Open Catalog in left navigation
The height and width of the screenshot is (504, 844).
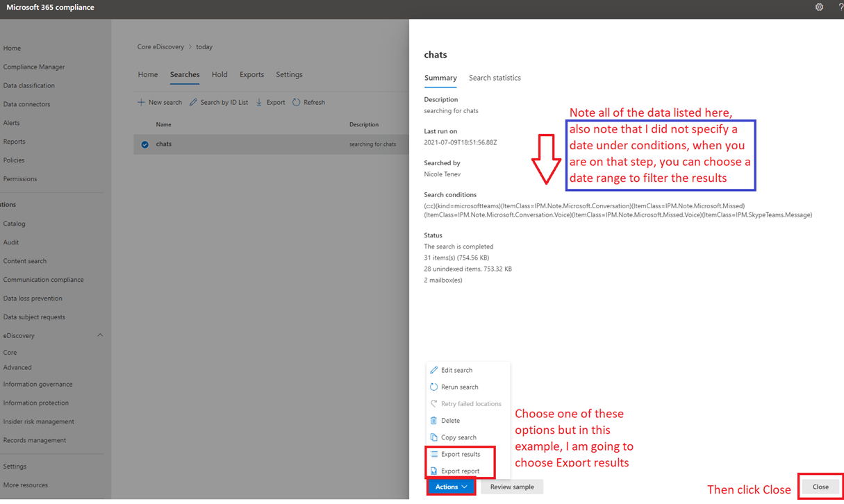point(14,224)
